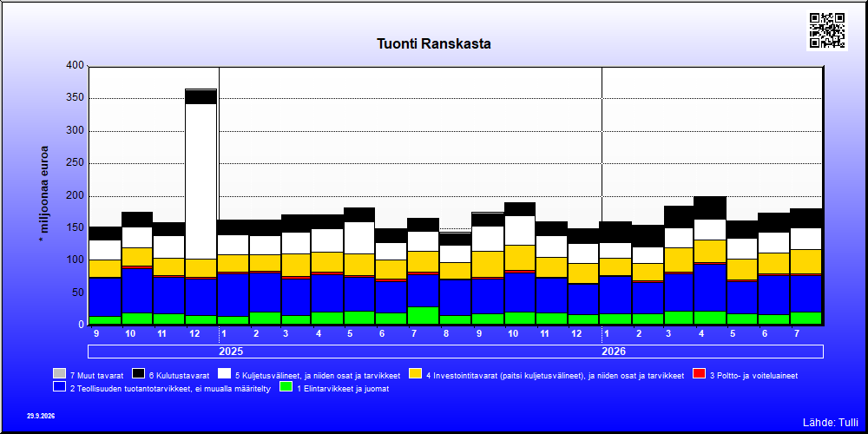Click the green segment of July 2025 bar

[424, 316]
